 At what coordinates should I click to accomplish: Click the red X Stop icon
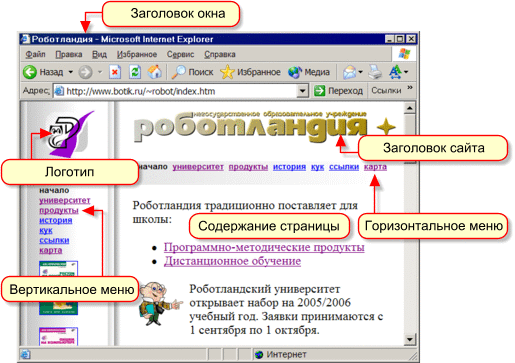(115, 72)
